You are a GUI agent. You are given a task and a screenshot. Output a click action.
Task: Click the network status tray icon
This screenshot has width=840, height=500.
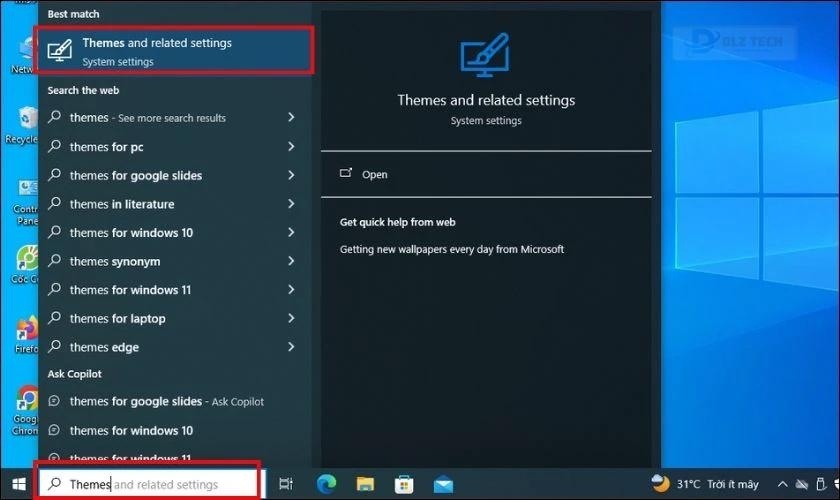(x=801, y=484)
